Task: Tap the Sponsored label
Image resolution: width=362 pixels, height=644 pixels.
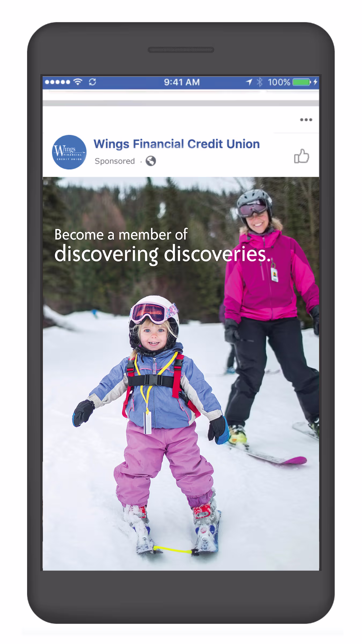Action: tap(115, 161)
